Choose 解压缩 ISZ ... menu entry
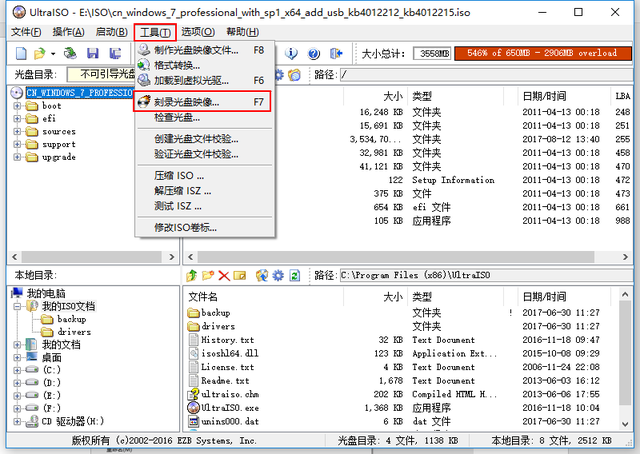This screenshot has width=640, height=454. [205, 191]
